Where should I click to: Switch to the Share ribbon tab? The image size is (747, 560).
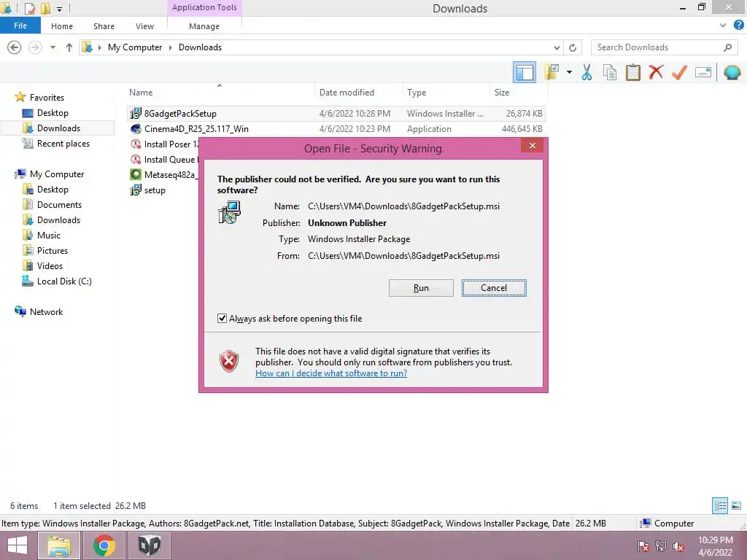(x=104, y=26)
